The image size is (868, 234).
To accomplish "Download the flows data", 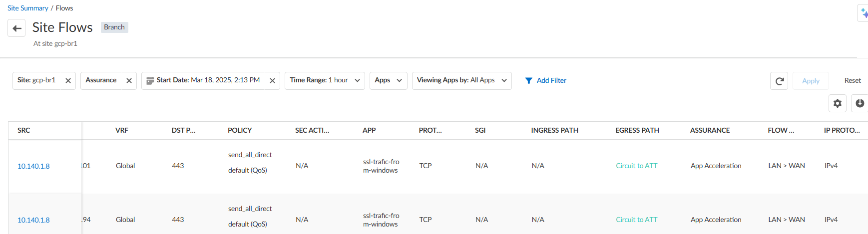I will point(860,103).
